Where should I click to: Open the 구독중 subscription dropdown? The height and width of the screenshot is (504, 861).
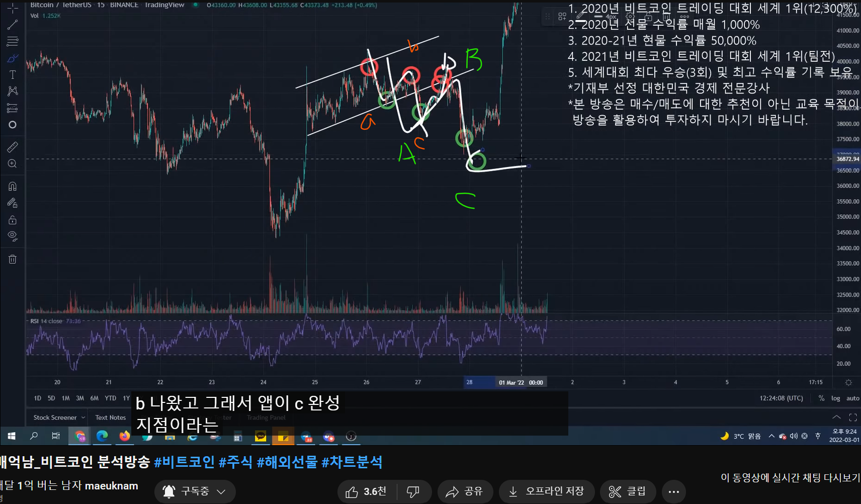pos(195,491)
